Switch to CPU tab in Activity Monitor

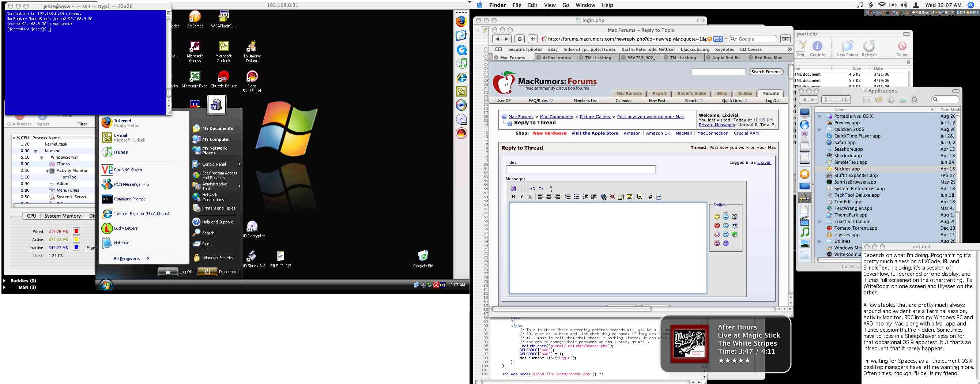(x=31, y=216)
